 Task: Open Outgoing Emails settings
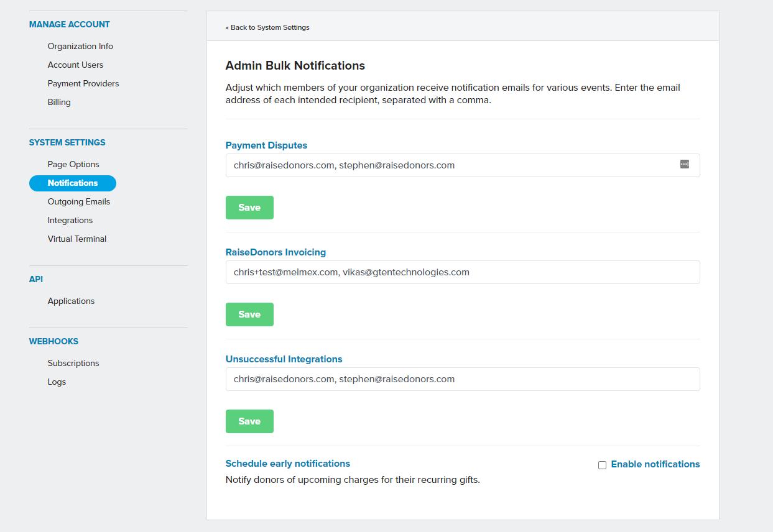(79, 201)
